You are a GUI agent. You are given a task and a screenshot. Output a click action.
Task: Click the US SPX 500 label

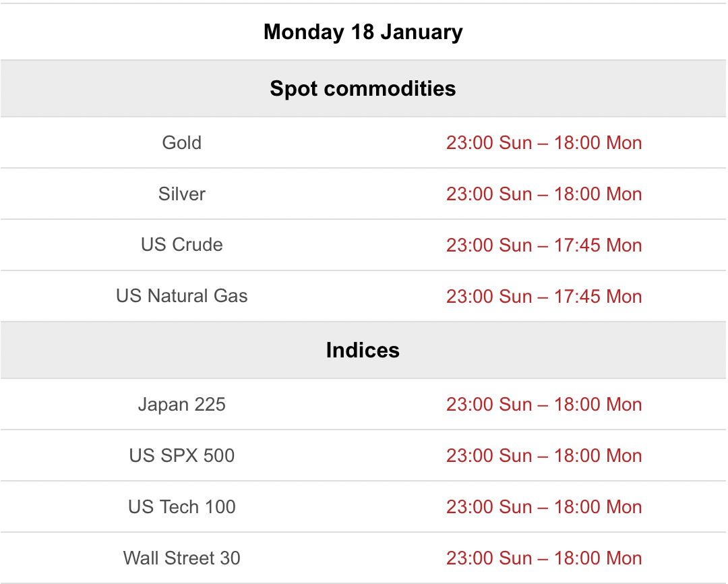click(182, 456)
